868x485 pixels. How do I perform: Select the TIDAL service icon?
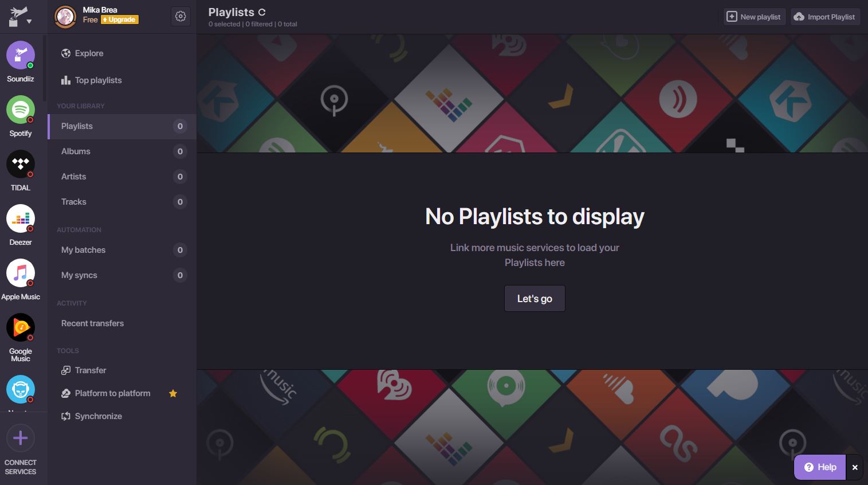21,164
